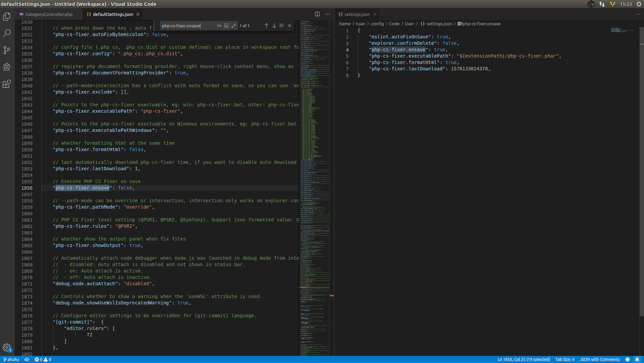
Task: Select language mode JSON with Comments
Action: tap(600, 359)
